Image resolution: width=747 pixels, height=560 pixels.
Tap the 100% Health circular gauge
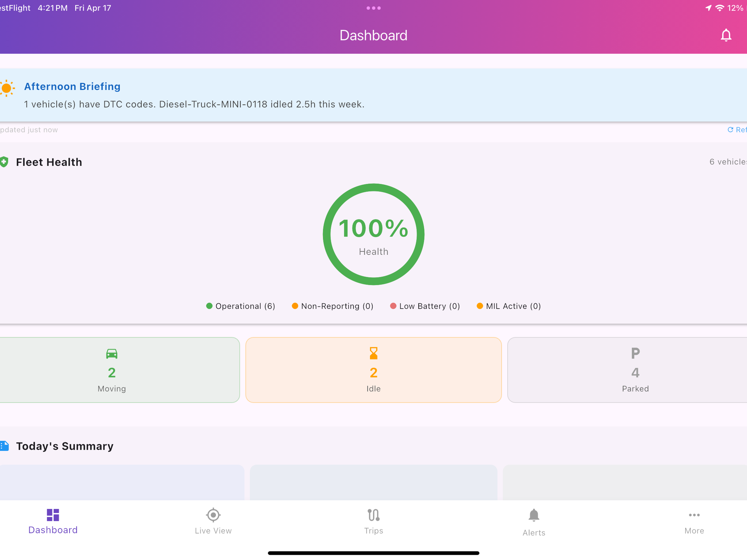(x=373, y=234)
